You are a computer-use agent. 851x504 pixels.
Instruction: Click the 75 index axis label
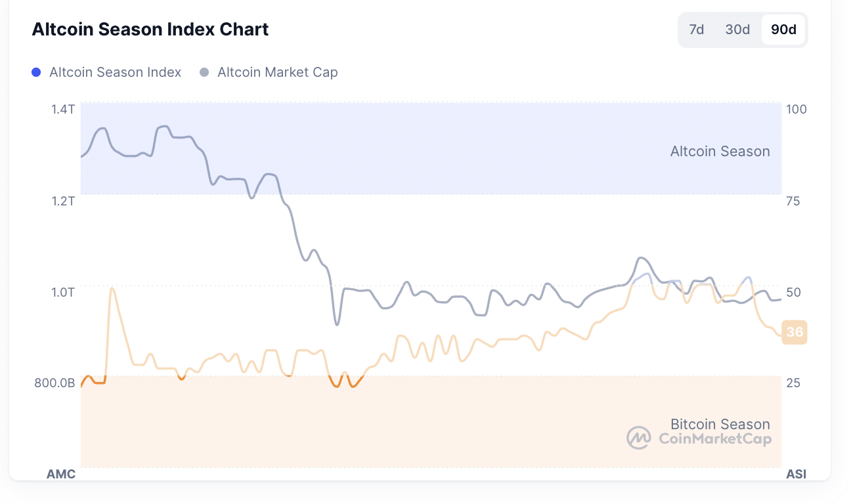[793, 200]
